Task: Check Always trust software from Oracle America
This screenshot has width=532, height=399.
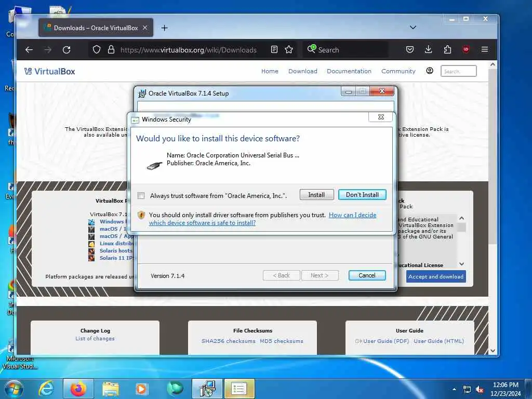Action: [141, 195]
